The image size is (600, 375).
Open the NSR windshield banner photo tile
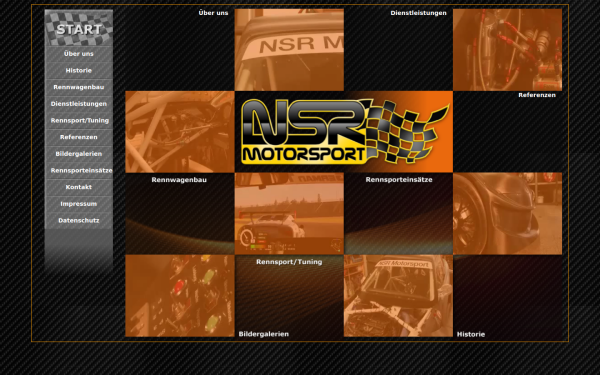289,50
